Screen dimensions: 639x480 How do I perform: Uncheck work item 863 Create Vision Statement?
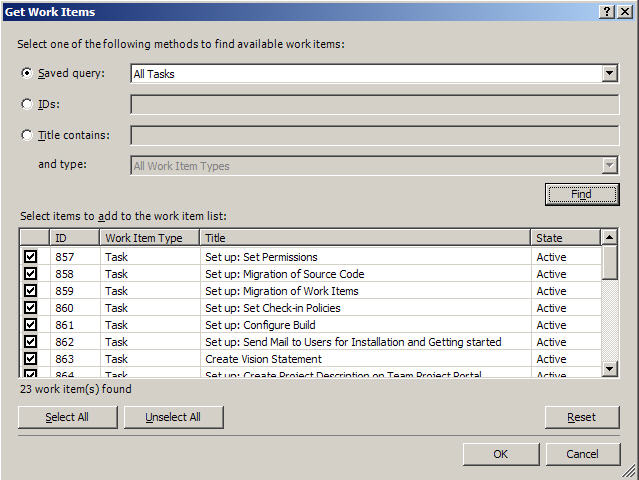31,359
